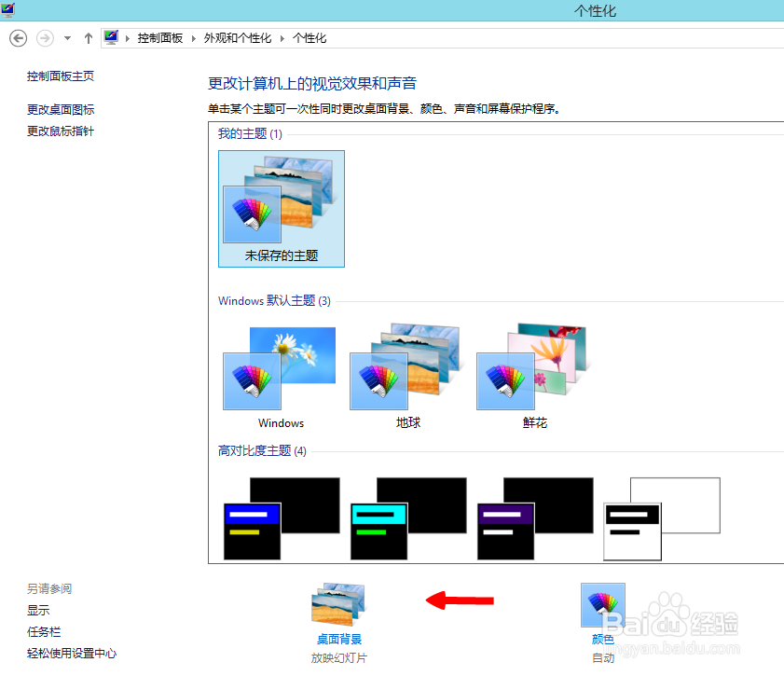Screen dimensions: 784x676
Task: Open 更改桌面图标 link
Action: [61, 109]
